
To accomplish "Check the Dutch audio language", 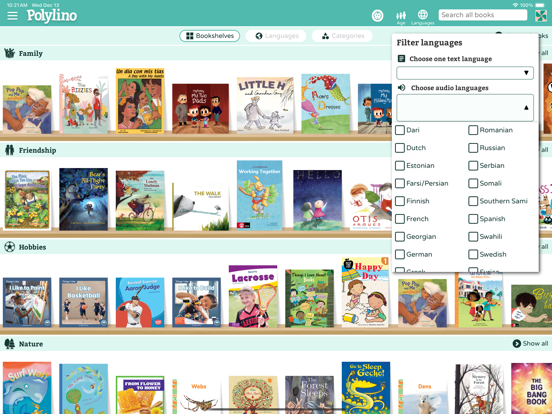I will pos(400,148).
